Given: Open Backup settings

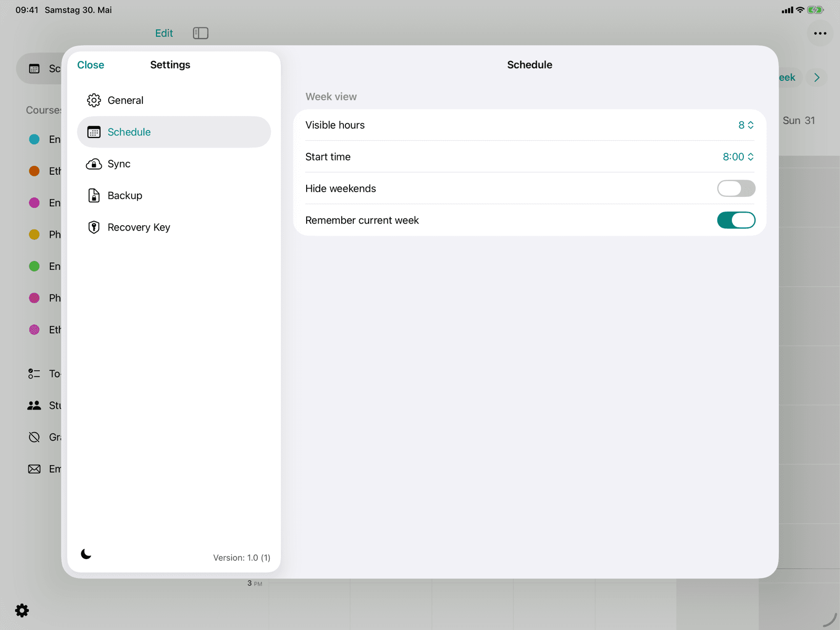Looking at the screenshot, I should point(174,195).
